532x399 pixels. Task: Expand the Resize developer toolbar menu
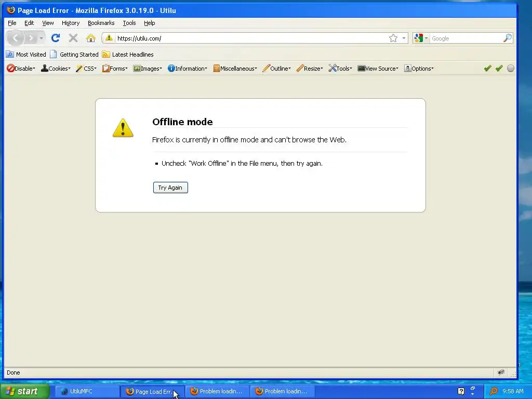(310, 68)
